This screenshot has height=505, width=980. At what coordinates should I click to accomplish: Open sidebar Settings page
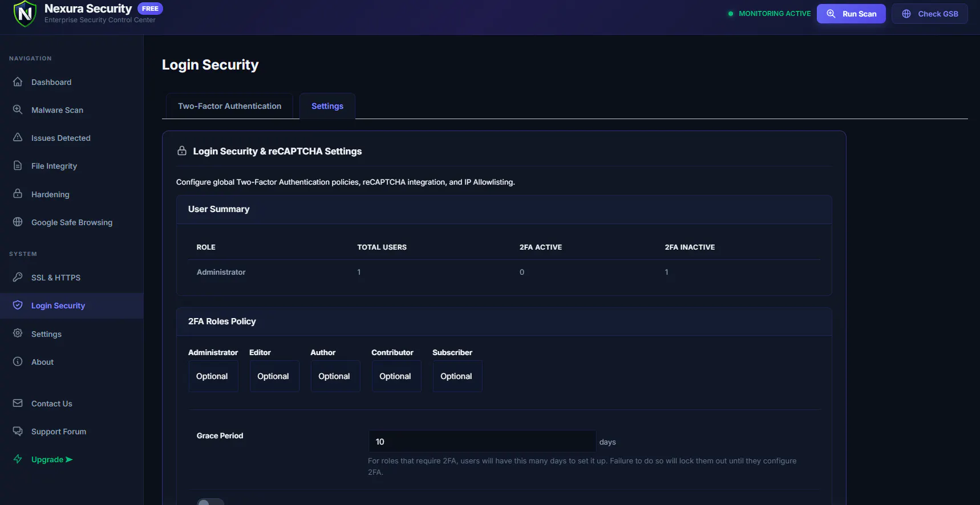[x=72, y=334]
